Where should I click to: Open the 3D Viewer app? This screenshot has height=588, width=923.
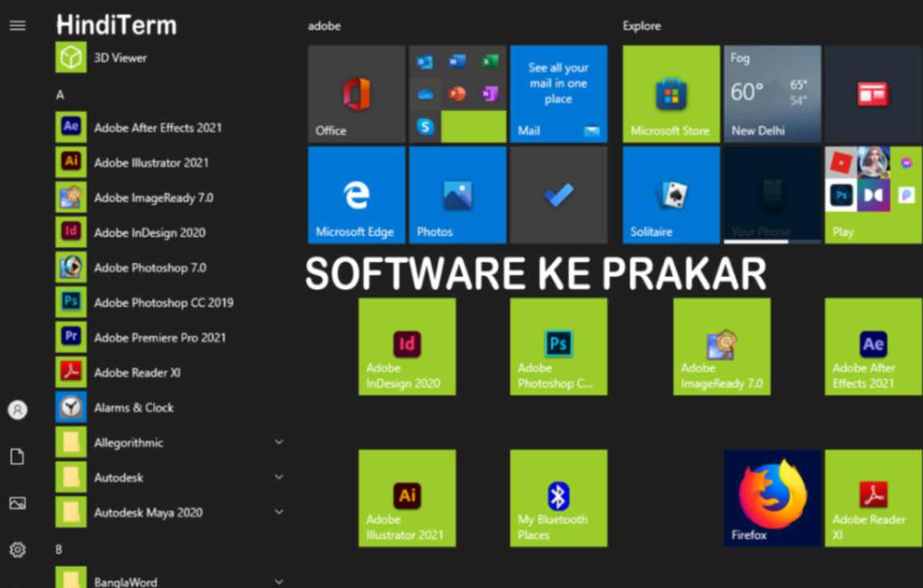point(121,57)
